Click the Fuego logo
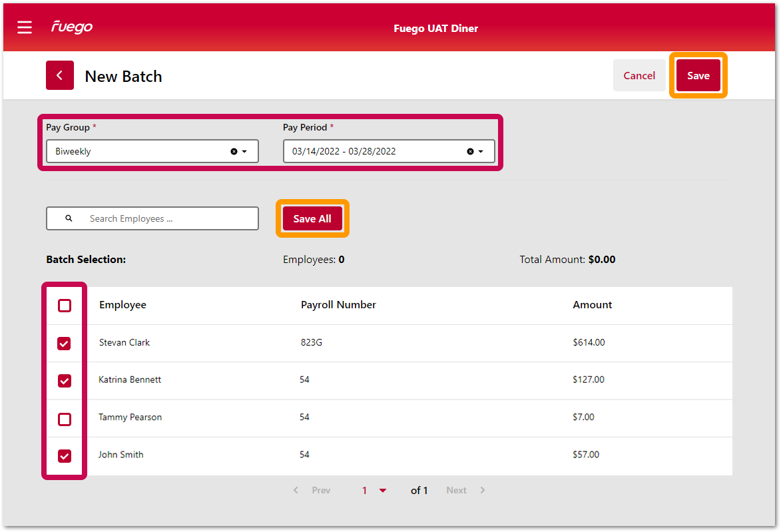Screen dimensions: 781x532 [x=72, y=27]
